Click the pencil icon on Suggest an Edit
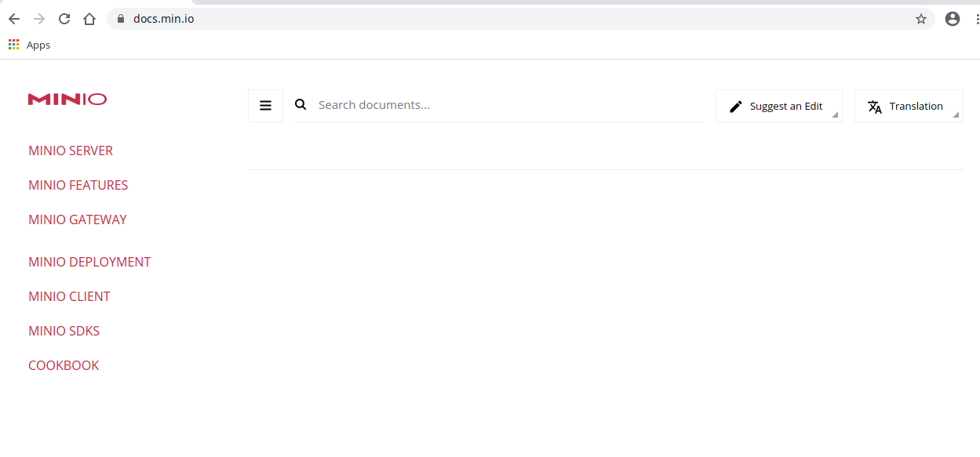This screenshot has width=980, height=457. coord(736,105)
